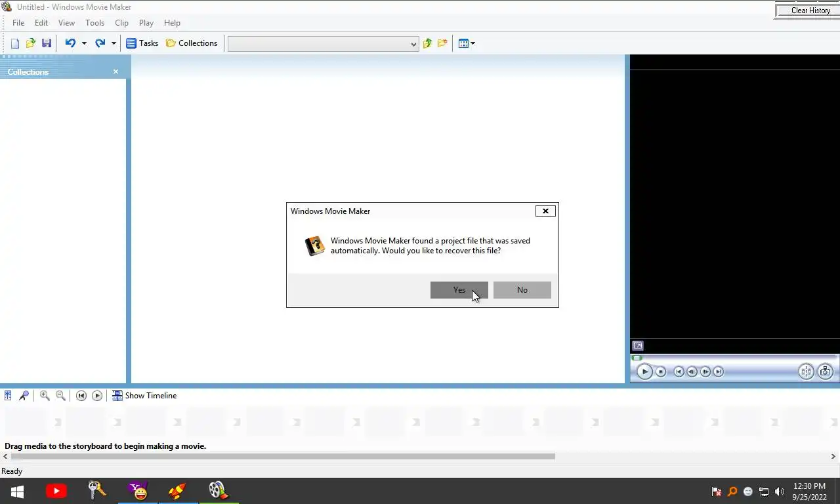Step to next frame in monitor

[x=705, y=371]
